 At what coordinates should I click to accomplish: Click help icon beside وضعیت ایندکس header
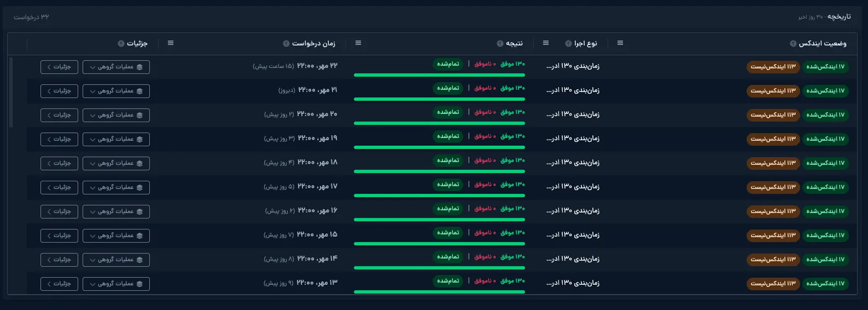[793, 44]
